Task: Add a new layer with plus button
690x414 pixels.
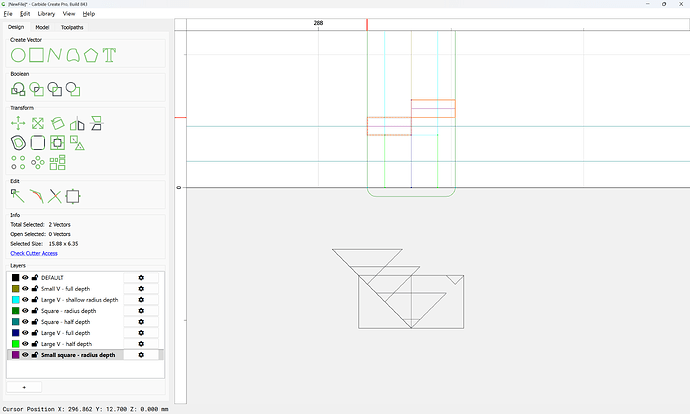Action: (x=24, y=387)
